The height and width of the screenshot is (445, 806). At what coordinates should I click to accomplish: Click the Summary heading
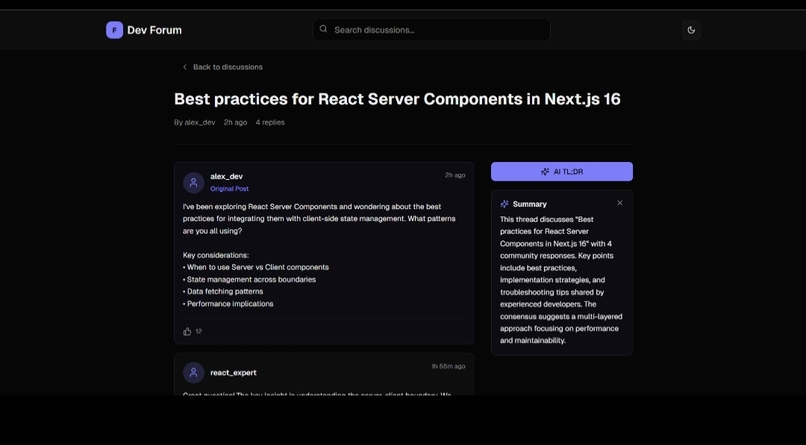click(x=529, y=204)
